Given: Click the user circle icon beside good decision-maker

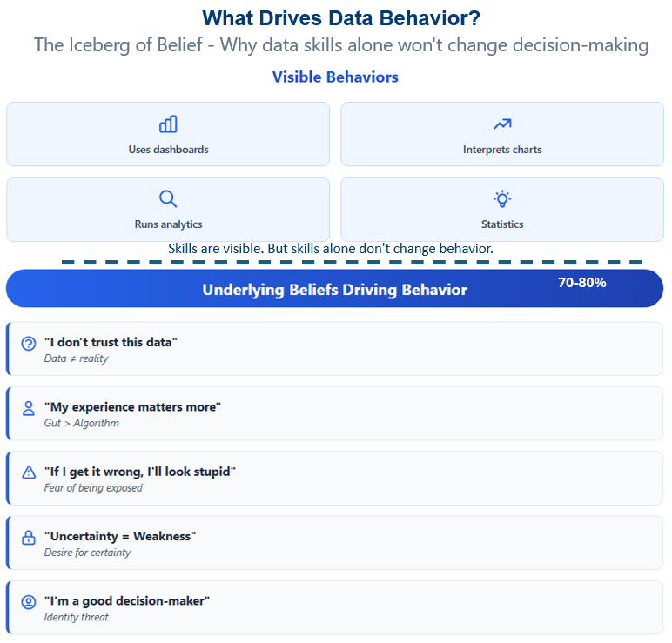Looking at the screenshot, I should [x=29, y=602].
